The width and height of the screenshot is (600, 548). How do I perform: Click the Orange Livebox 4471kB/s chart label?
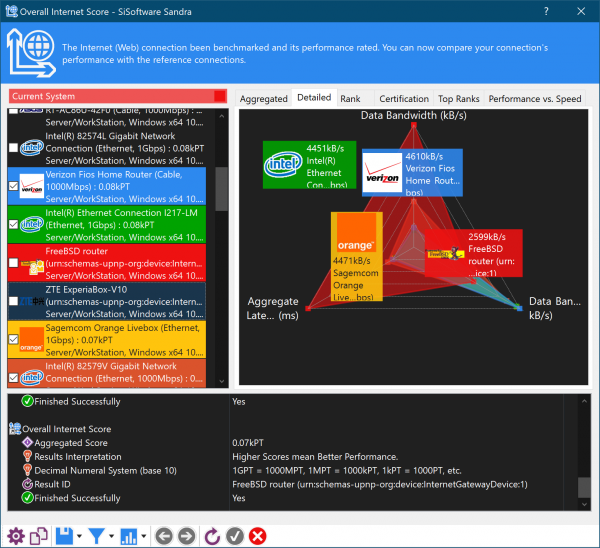click(x=356, y=256)
